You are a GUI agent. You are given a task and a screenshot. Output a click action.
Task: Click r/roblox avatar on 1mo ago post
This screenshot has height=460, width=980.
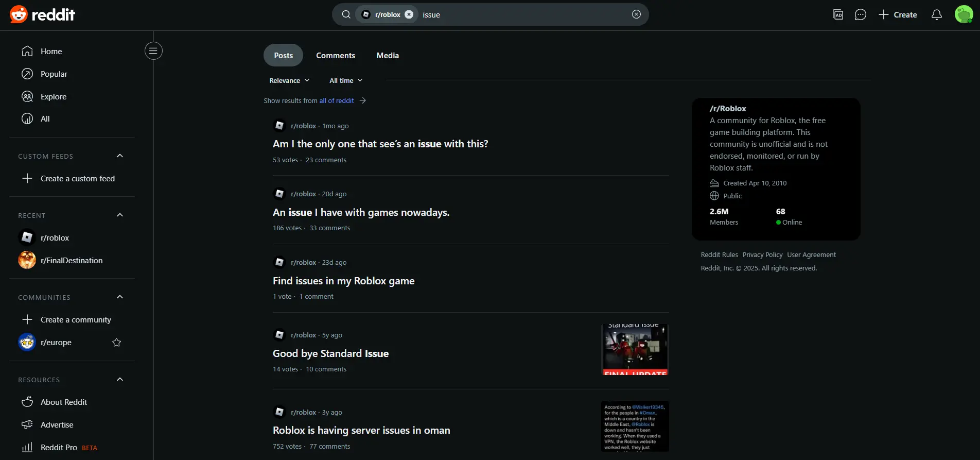click(279, 126)
